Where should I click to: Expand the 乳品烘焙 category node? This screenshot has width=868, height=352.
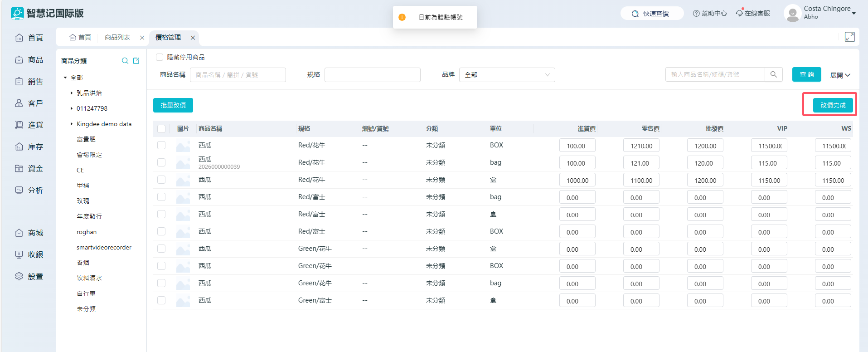pyautogui.click(x=72, y=93)
